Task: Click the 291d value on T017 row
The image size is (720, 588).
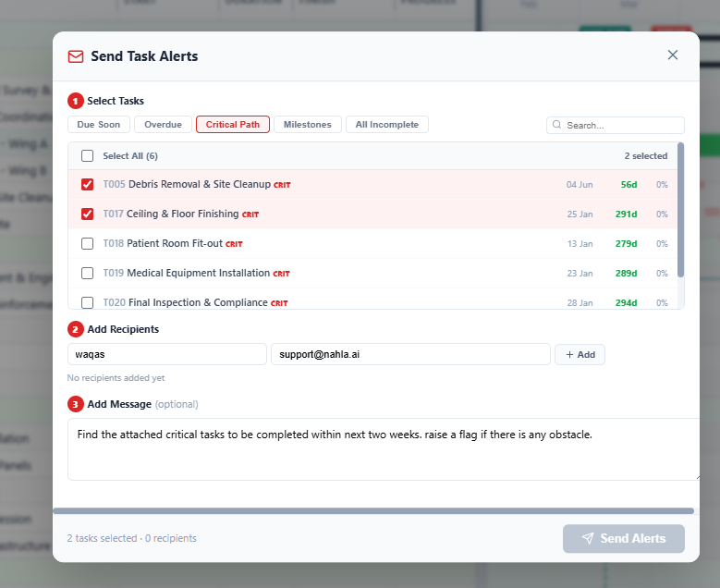Action: coord(626,214)
